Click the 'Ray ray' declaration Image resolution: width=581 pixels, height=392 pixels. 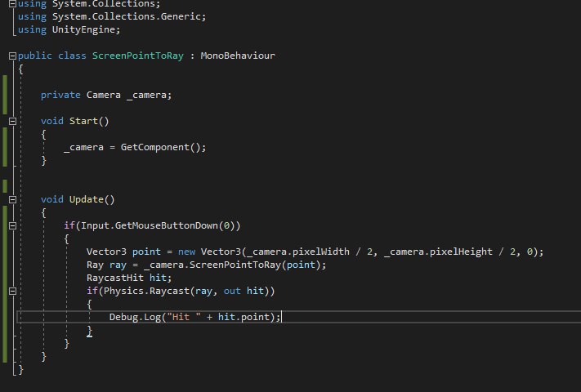pyautogui.click(x=106, y=265)
